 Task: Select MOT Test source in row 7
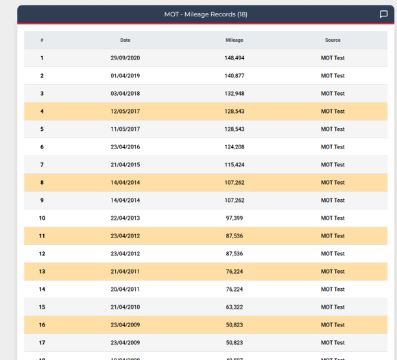(x=333, y=165)
